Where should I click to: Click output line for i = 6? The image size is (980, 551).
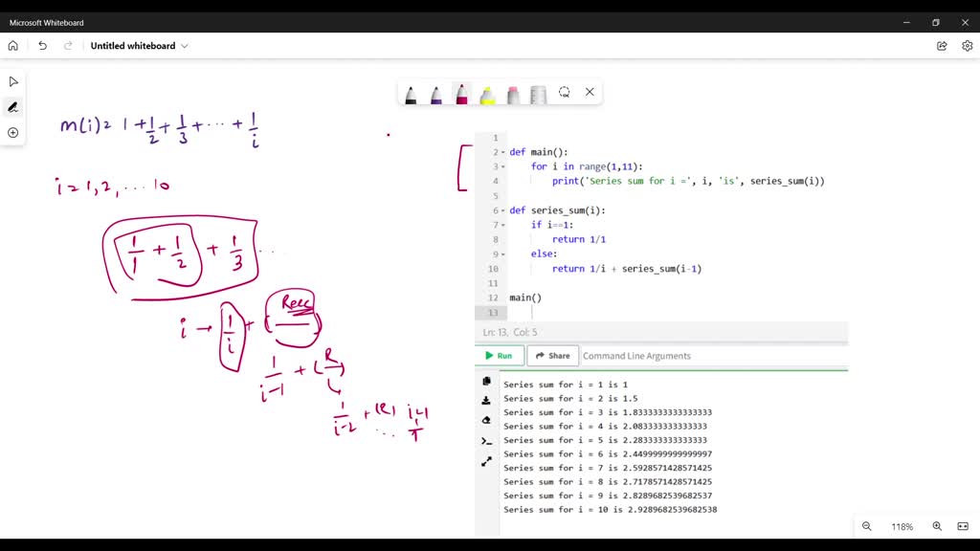pyautogui.click(x=608, y=454)
